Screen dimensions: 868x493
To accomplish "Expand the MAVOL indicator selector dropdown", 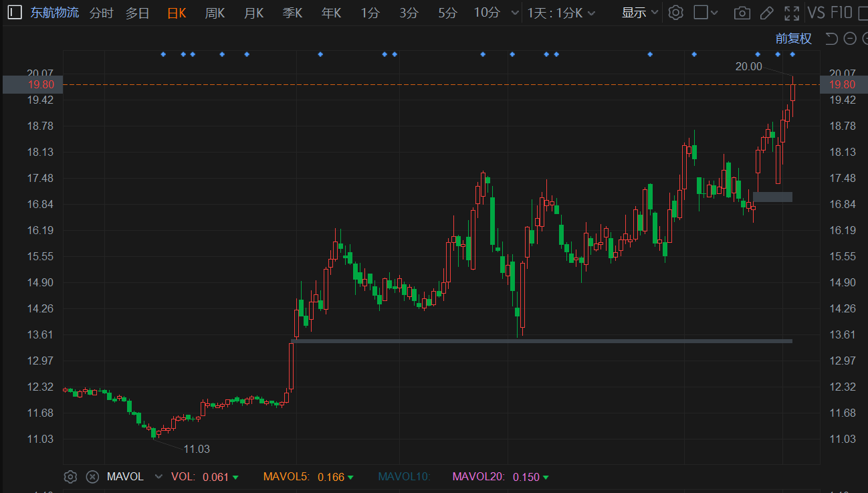I will click(158, 477).
